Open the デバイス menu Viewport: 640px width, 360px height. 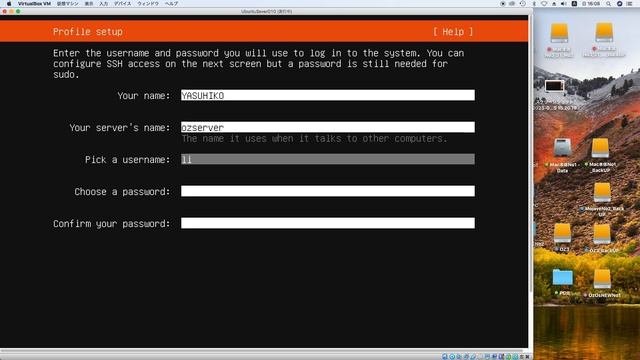coord(122,3)
